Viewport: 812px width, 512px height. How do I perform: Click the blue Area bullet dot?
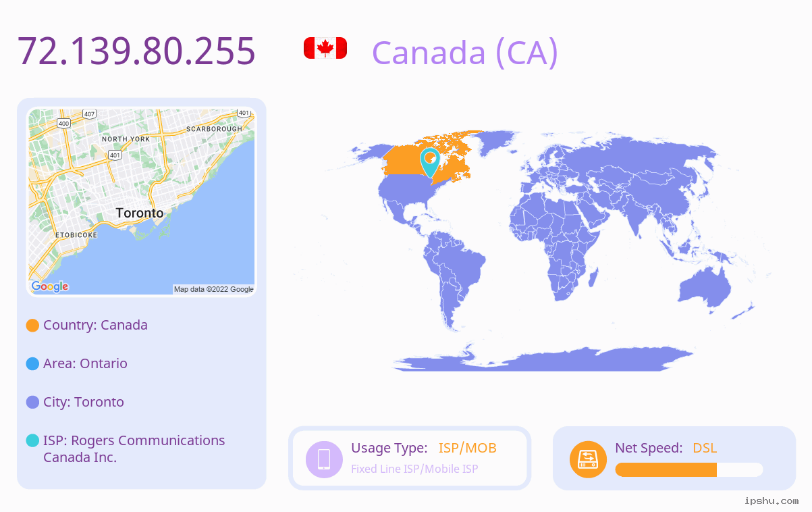32,363
